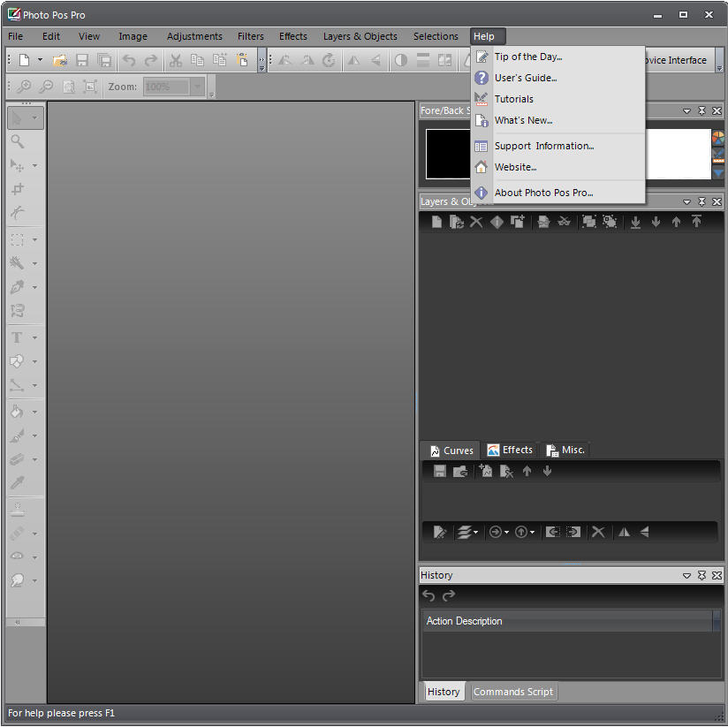
Task: Click the Action Description column header
Action: pos(567,621)
